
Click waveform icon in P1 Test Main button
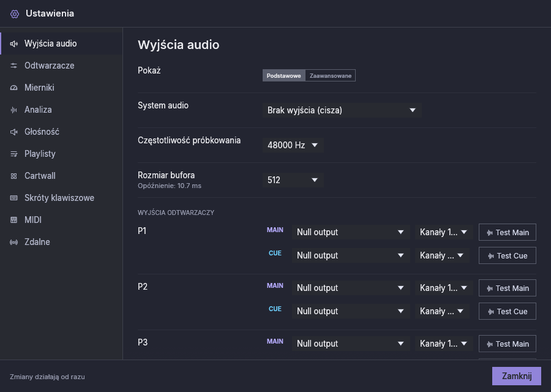(x=490, y=233)
